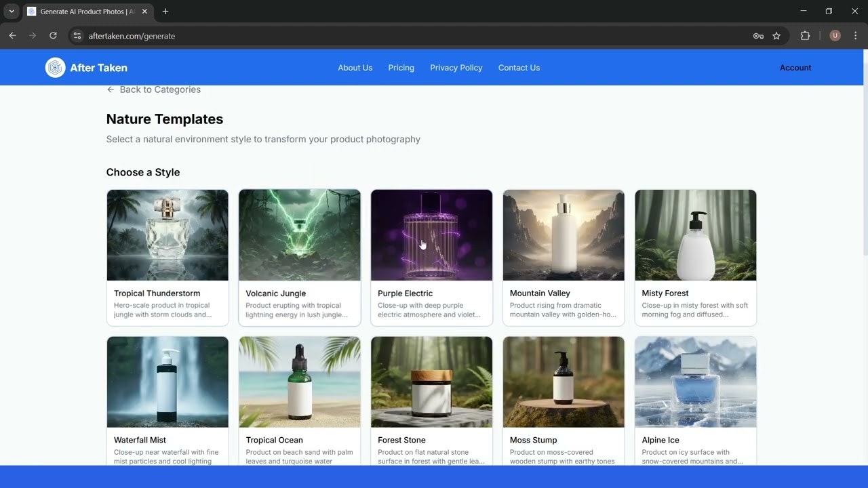This screenshot has width=868, height=488.
Task: Select Waterfall Mist thumbnail image
Action: point(167,382)
